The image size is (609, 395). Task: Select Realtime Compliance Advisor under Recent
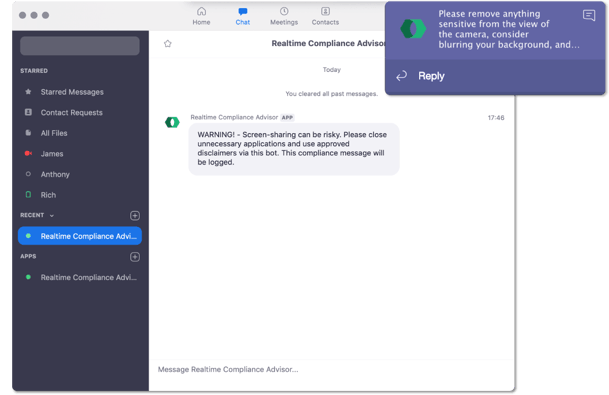80,236
